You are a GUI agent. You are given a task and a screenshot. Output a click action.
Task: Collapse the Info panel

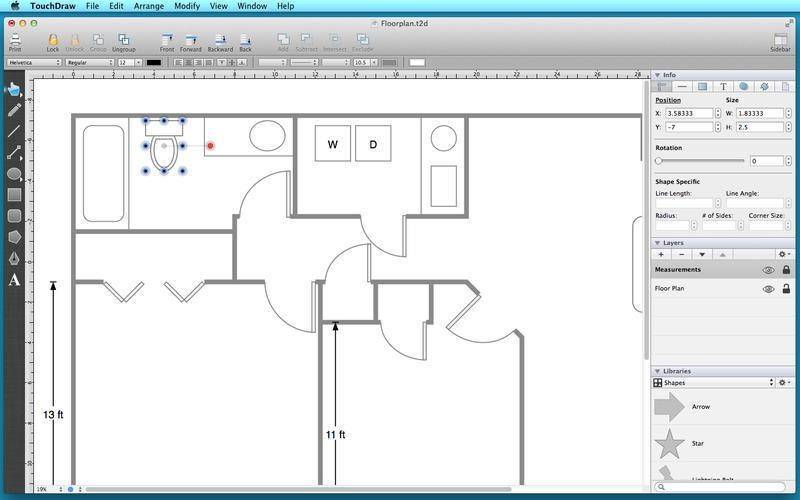(x=657, y=75)
